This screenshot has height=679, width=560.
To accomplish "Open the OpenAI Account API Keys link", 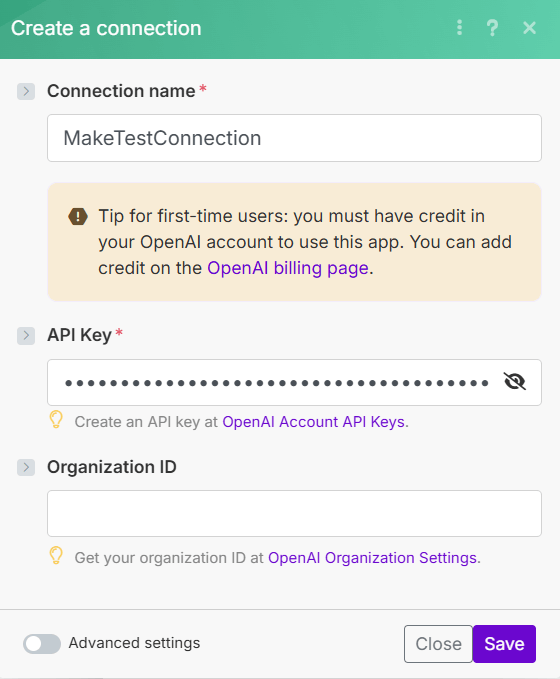I will [314, 421].
